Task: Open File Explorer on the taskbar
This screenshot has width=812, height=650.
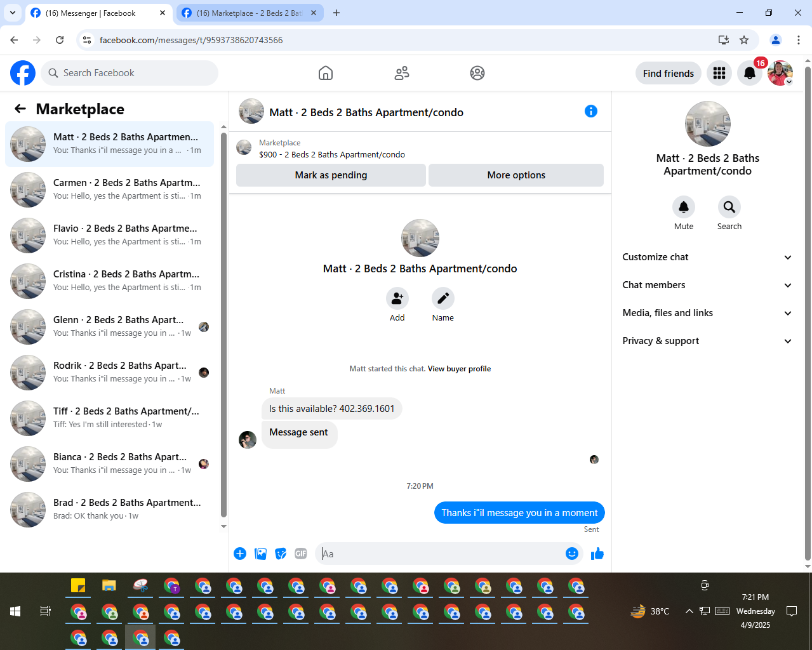Action: 109,586
